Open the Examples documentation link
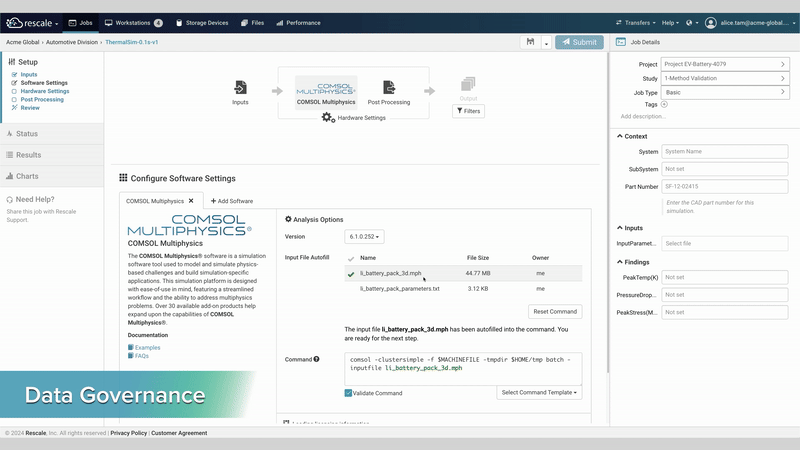 point(147,347)
